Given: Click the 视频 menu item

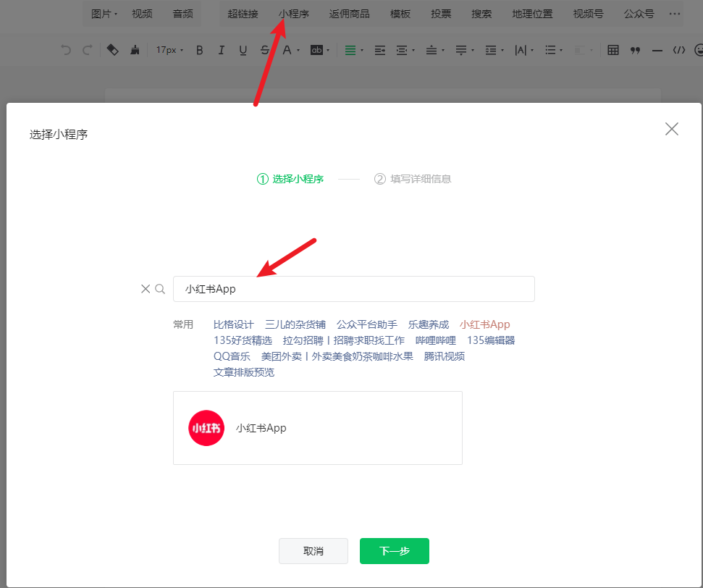Looking at the screenshot, I should pyautogui.click(x=142, y=14).
